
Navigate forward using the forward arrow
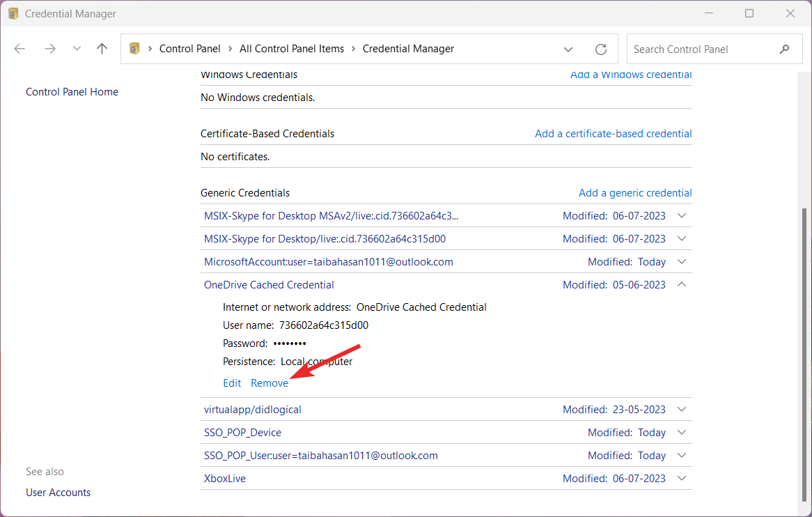[x=49, y=48]
